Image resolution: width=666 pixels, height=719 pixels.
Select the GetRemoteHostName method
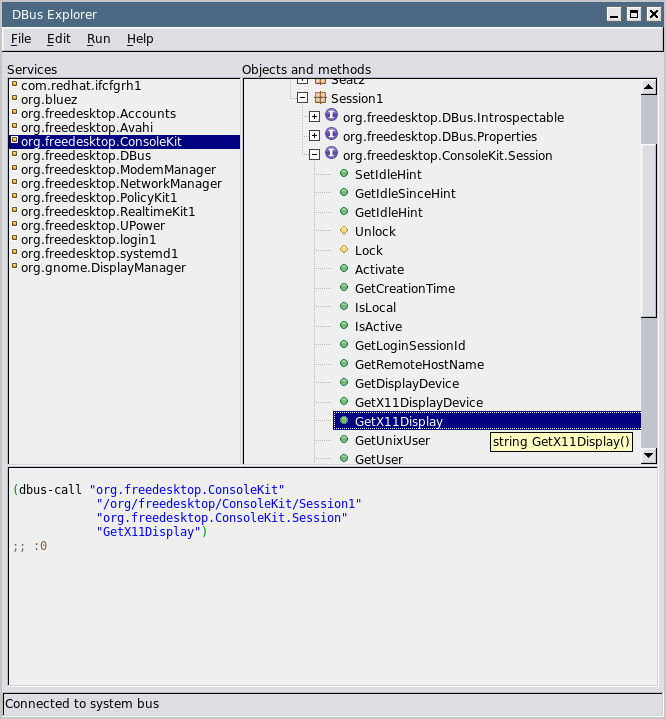click(419, 365)
